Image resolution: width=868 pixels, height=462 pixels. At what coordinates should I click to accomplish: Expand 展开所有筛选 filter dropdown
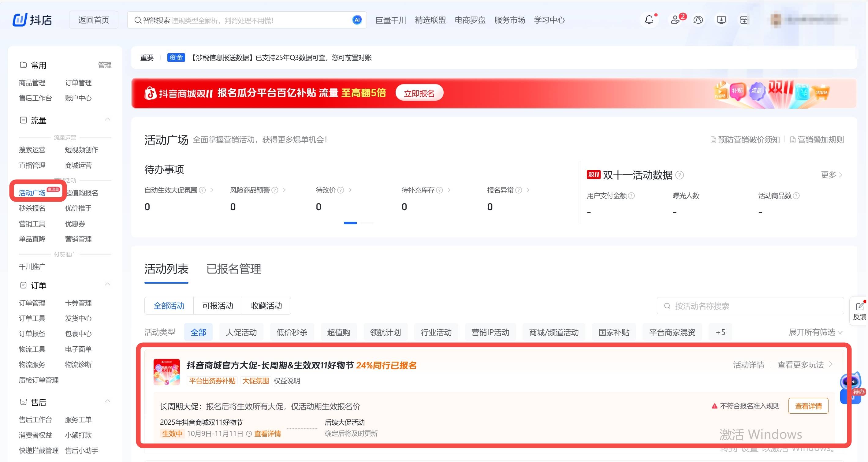pyautogui.click(x=815, y=332)
